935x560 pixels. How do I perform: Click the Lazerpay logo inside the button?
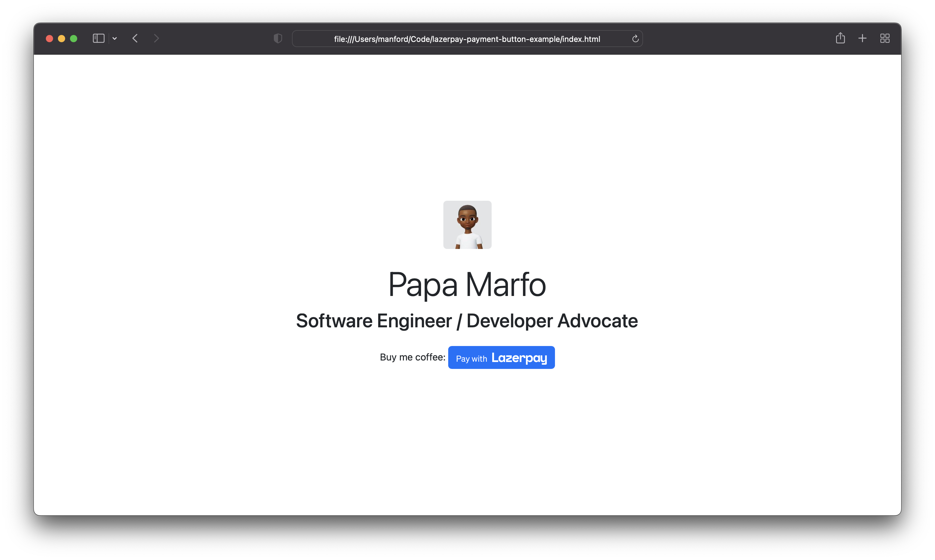click(x=519, y=358)
